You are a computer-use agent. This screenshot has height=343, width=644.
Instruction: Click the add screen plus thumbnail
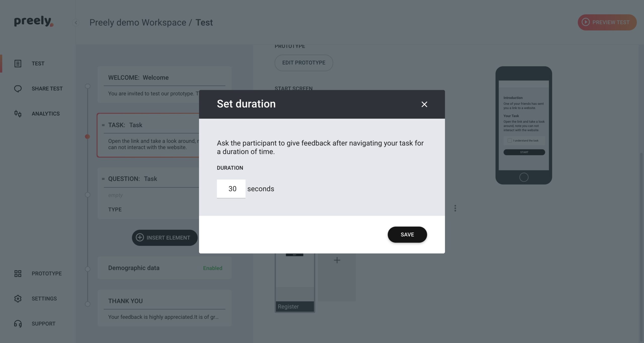coord(337,277)
